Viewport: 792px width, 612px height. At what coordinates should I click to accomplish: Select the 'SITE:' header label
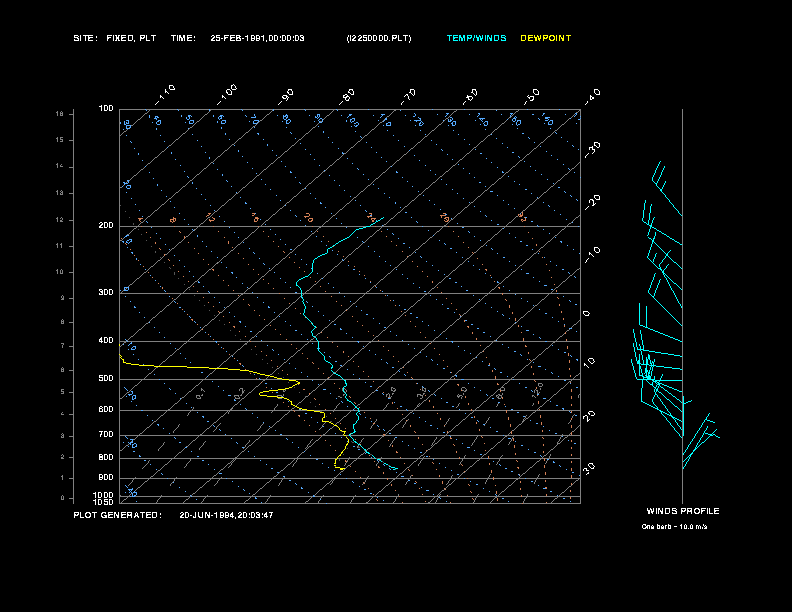tap(85, 38)
